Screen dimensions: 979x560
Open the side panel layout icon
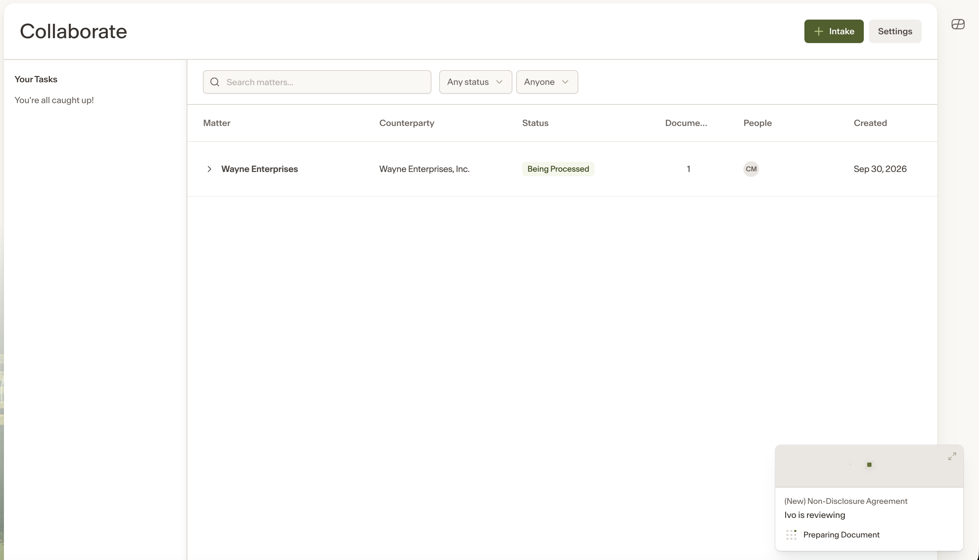[958, 24]
